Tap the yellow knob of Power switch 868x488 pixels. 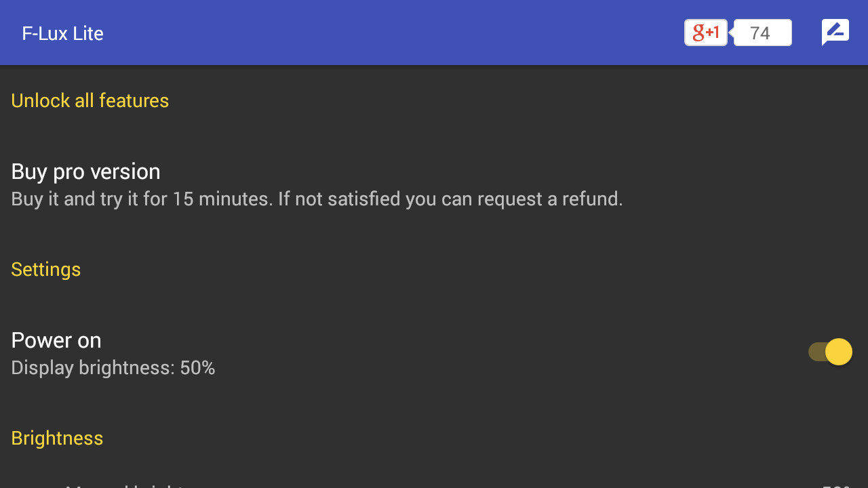839,352
